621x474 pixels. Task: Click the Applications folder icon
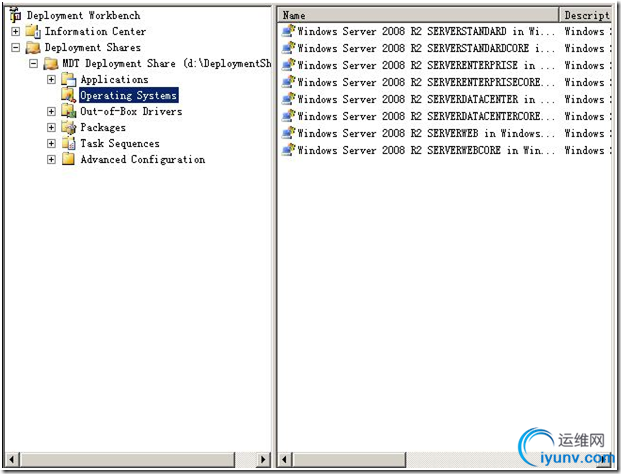(x=69, y=80)
